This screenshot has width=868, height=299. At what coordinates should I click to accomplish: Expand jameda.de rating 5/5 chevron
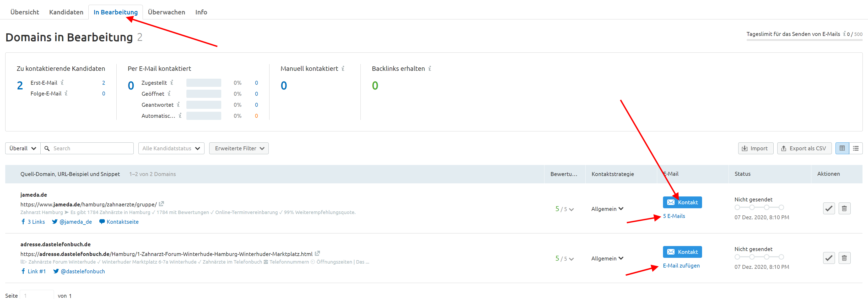[x=571, y=209]
